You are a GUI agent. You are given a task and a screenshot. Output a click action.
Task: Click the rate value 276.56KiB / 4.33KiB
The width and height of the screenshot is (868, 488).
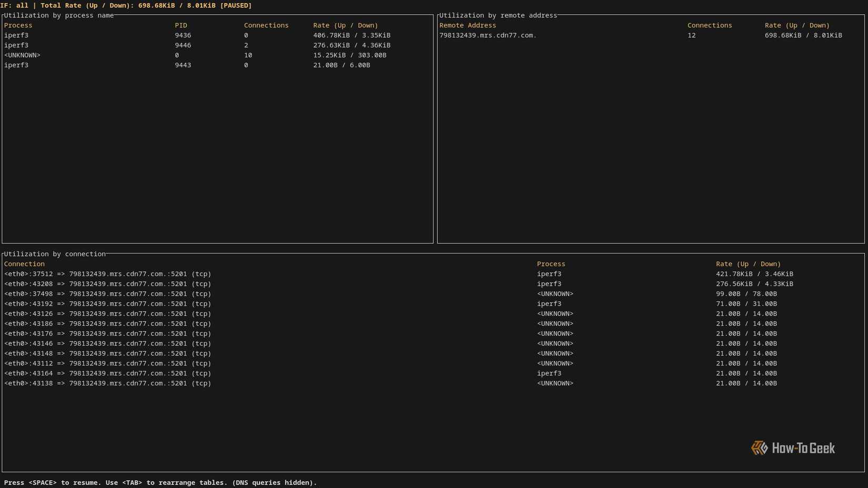[754, 284]
